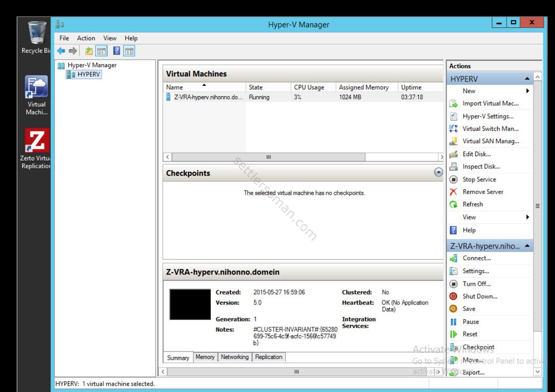The height and width of the screenshot is (392, 555).
Task: Click Export in the Actions pane
Action: coord(474,372)
